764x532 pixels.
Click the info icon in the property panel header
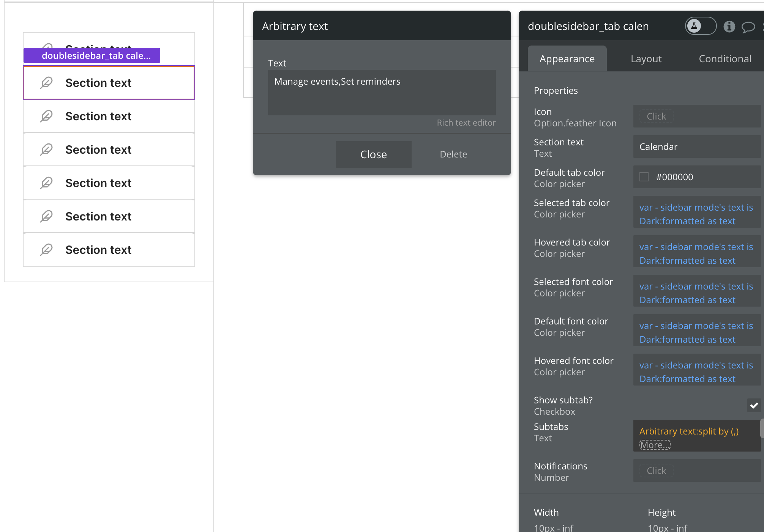(729, 27)
